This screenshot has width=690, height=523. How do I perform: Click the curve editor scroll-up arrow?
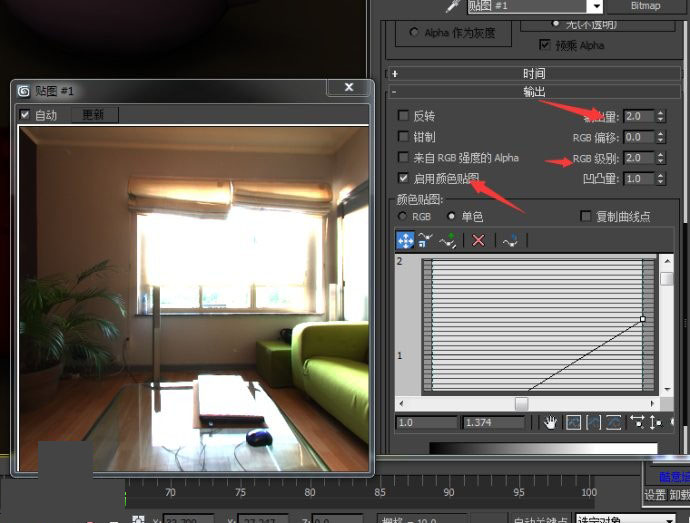(667, 261)
